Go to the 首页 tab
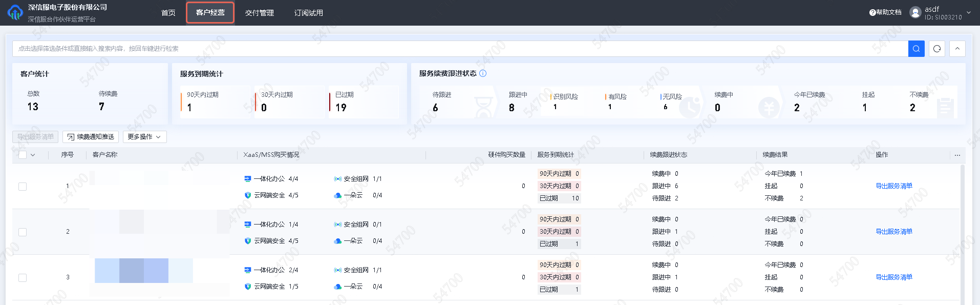The height and width of the screenshot is (305, 980). pyautogui.click(x=168, y=13)
